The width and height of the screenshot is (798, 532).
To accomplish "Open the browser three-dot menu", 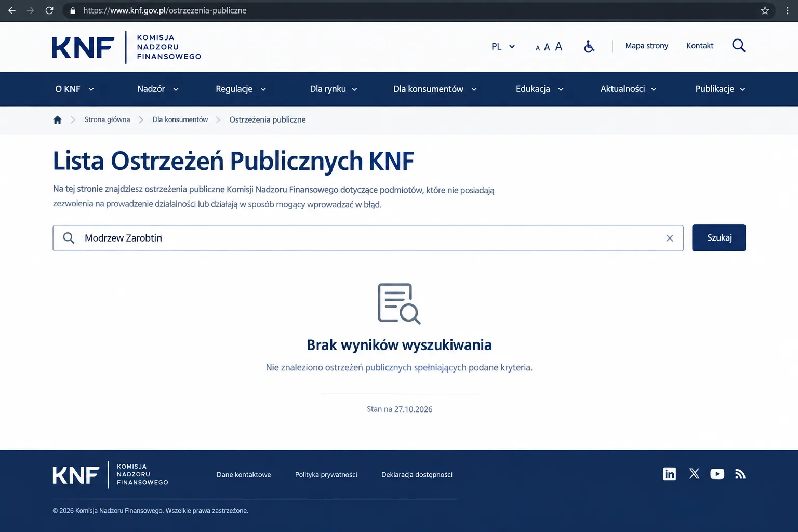I will [787, 10].
